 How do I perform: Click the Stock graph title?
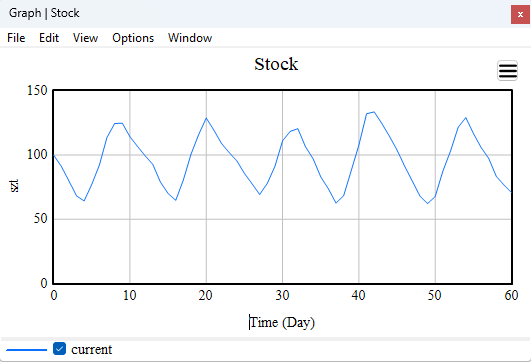click(x=276, y=64)
